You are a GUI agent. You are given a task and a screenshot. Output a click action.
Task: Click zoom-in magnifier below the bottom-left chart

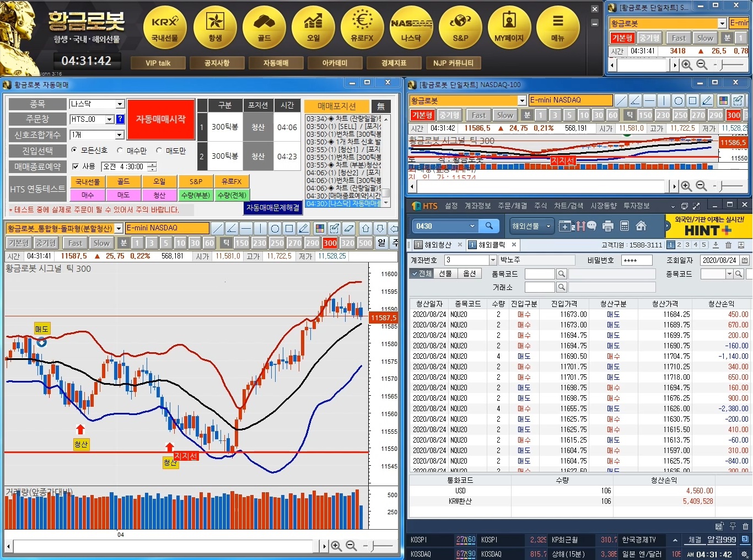(x=336, y=546)
